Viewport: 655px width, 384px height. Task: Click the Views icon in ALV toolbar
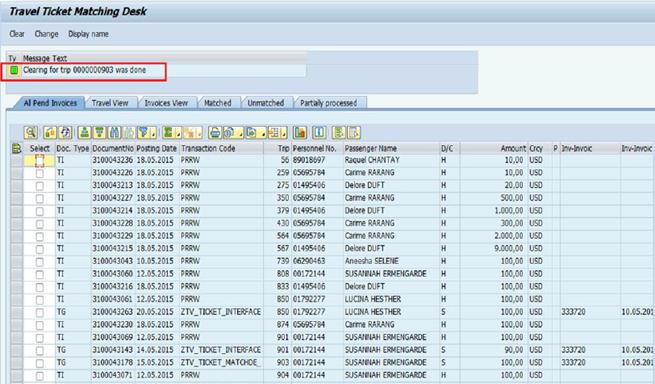click(229, 132)
